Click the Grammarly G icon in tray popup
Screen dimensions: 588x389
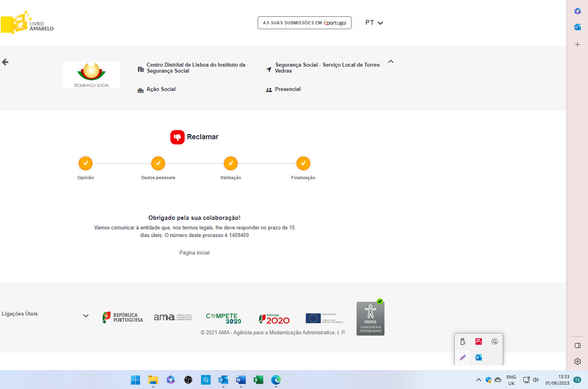tap(495, 342)
